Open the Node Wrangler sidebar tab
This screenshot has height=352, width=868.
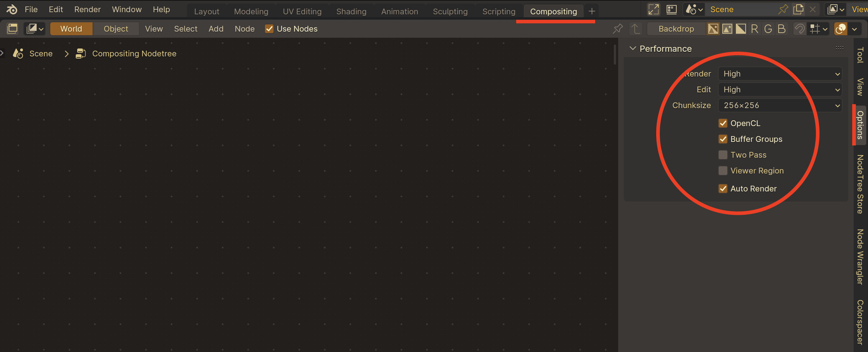click(860, 257)
